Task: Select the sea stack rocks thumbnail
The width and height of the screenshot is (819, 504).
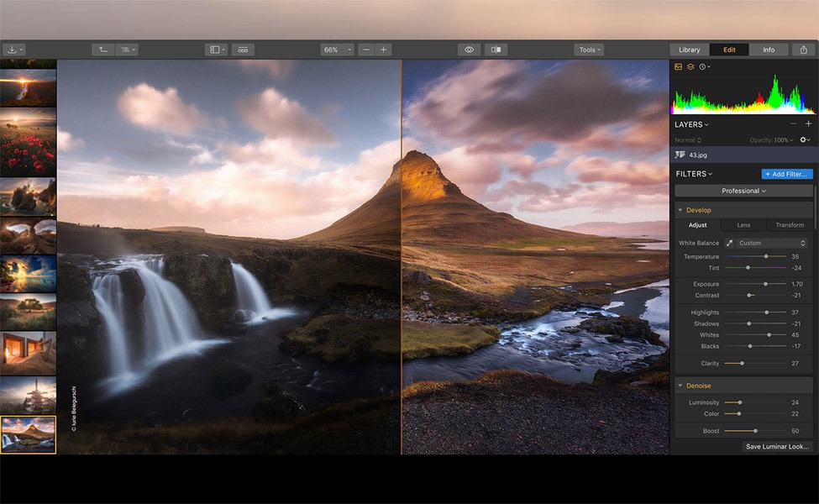Action: [29, 197]
